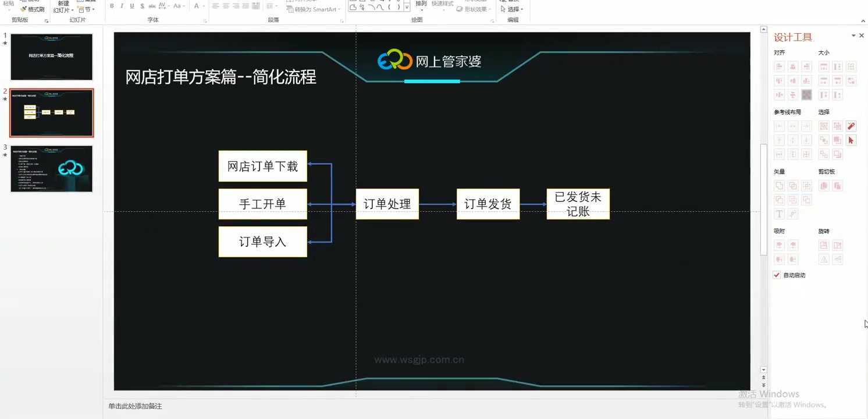The image size is (868, 419).
Task: Uncheck the 自动启动 checkbox
Action: [777, 275]
